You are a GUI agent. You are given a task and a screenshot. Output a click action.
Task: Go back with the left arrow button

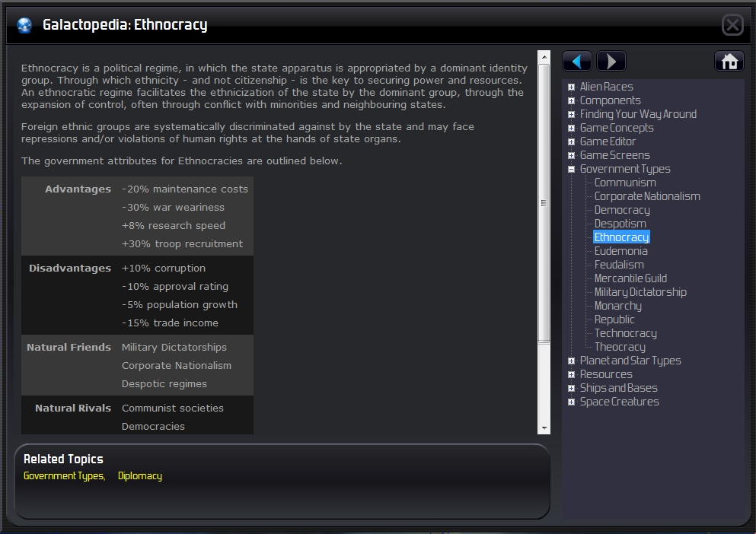tap(576, 61)
